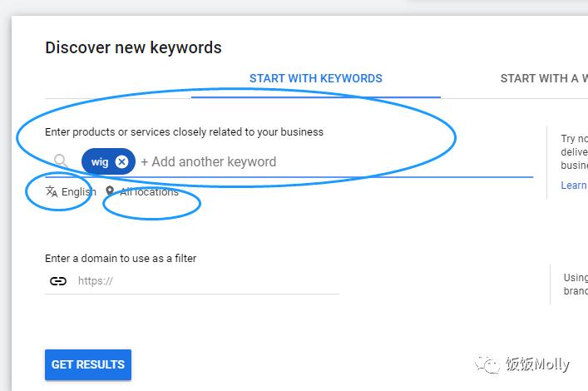Image resolution: width=588 pixels, height=391 pixels.
Task: Open the English language selector
Action: (78, 192)
